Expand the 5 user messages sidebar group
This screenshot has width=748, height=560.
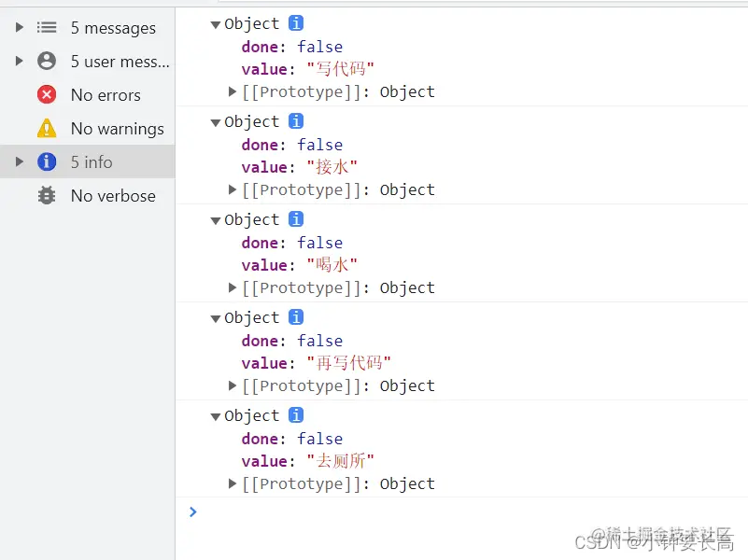pos(19,61)
